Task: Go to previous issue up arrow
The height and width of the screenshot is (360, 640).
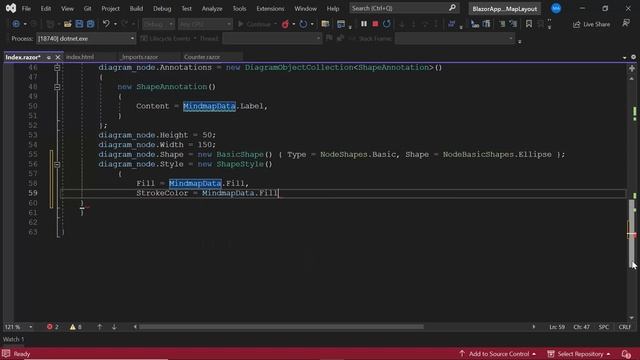Action: coord(99,327)
